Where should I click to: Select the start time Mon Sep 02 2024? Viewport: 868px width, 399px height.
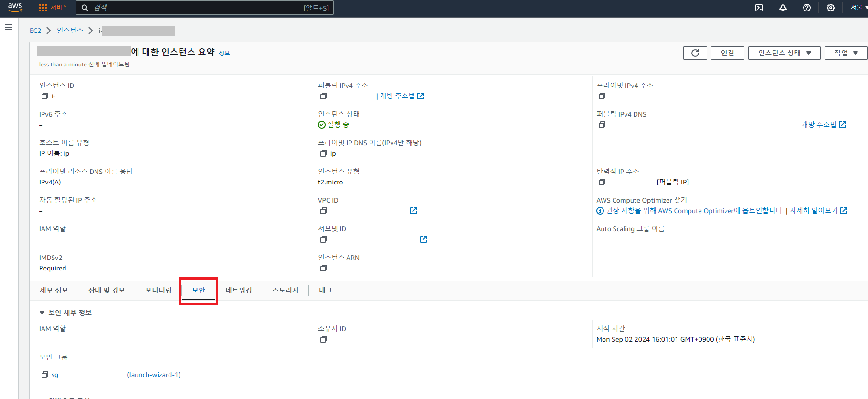pyautogui.click(x=676, y=339)
